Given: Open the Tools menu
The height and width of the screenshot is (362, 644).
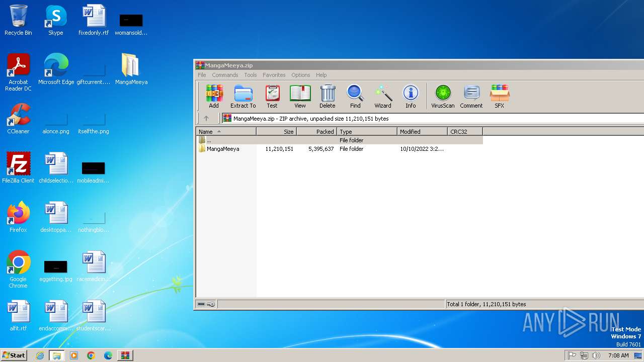Looking at the screenshot, I should tap(251, 75).
